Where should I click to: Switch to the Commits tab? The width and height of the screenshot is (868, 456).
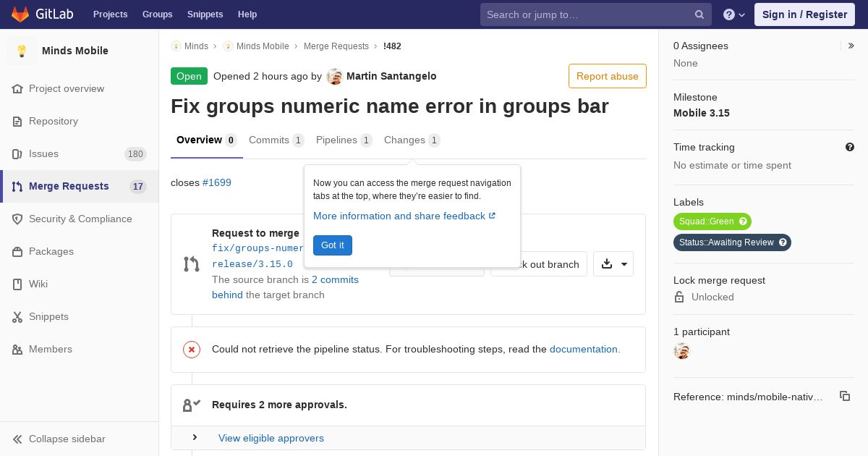(x=276, y=140)
